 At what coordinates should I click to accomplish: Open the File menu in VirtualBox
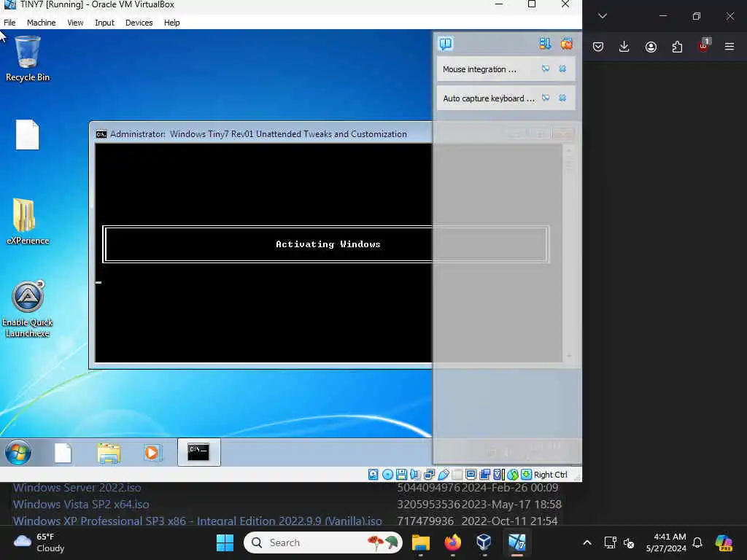[9, 23]
